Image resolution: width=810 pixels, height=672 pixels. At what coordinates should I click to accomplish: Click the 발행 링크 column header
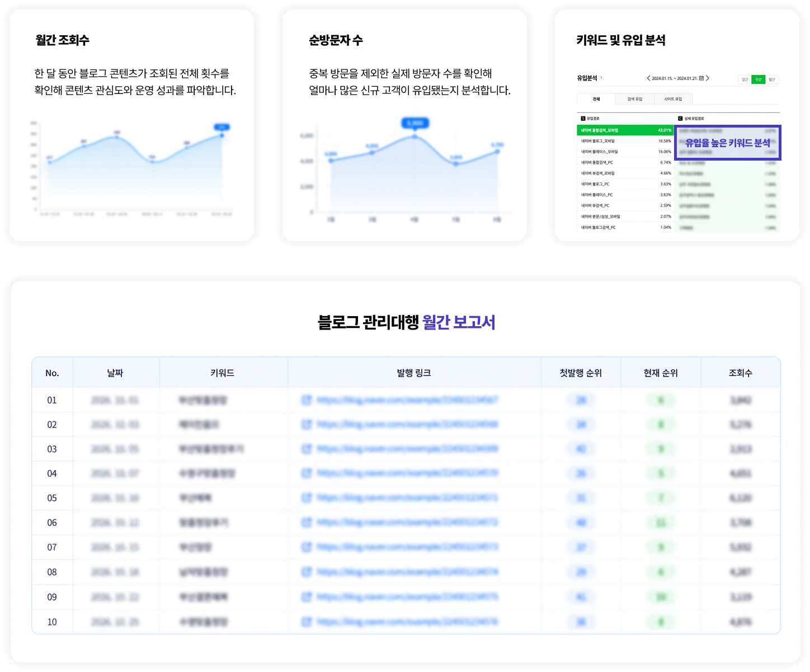coord(414,373)
